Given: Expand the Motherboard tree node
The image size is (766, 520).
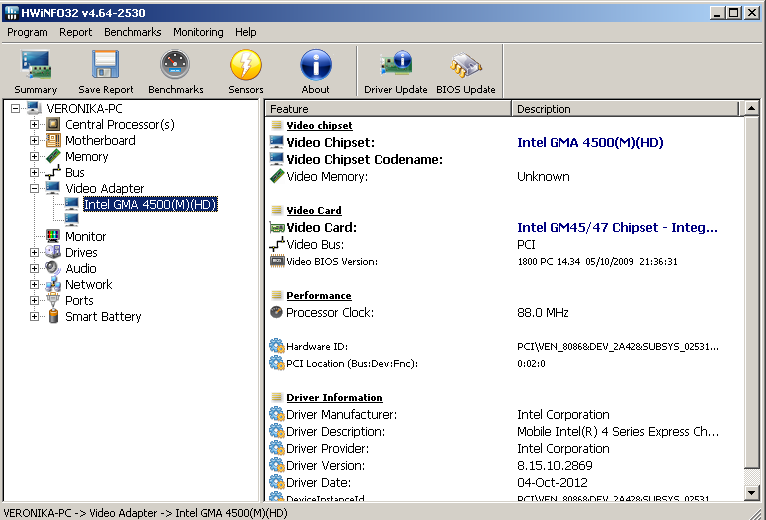Looking at the screenshot, I should point(35,141).
